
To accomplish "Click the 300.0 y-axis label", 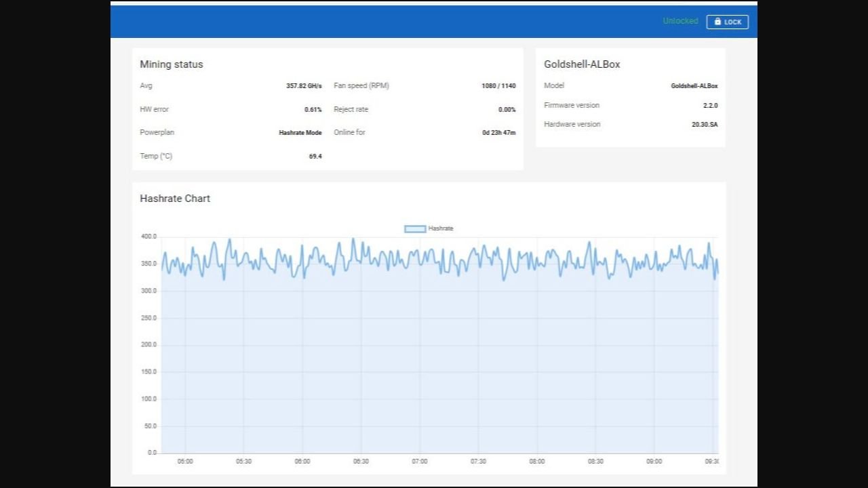I will [x=149, y=291].
